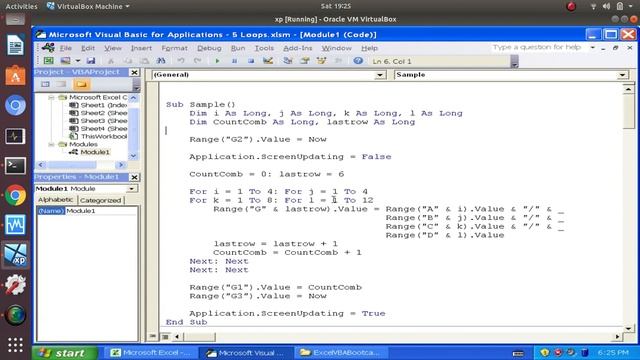Click Procedure View button at code bottom-left

pyautogui.click(x=153, y=337)
